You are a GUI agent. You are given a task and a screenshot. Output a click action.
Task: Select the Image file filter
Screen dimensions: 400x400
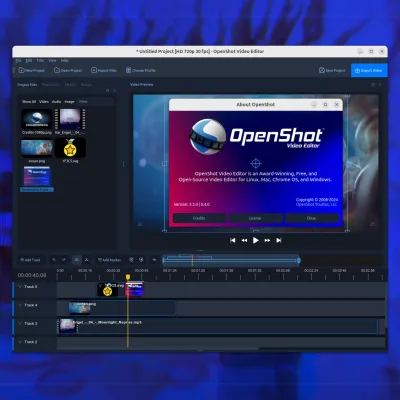click(69, 101)
